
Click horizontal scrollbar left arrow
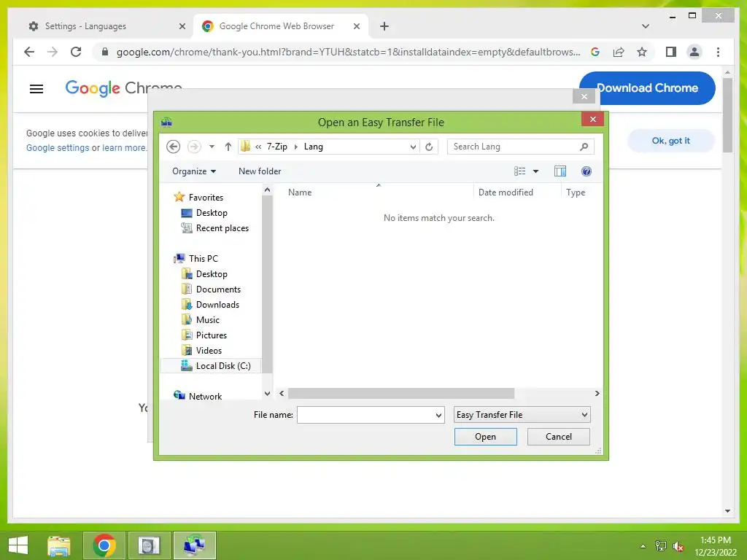pyautogui.click(x=282, y=393)
